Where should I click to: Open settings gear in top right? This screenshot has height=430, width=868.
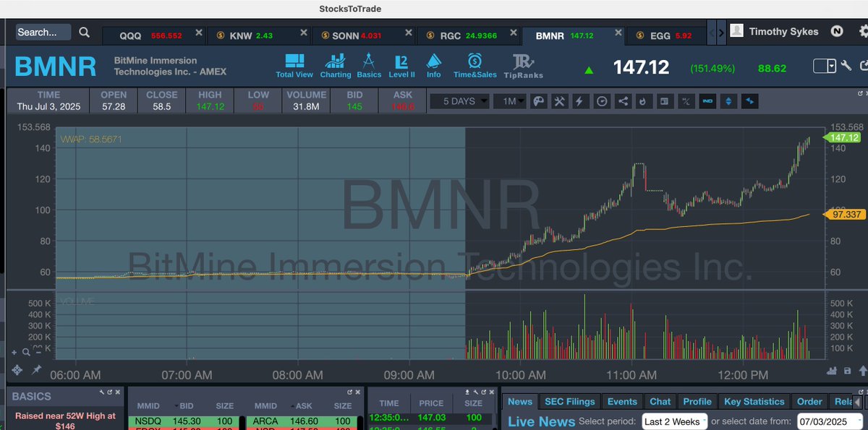tap(863, 31)
